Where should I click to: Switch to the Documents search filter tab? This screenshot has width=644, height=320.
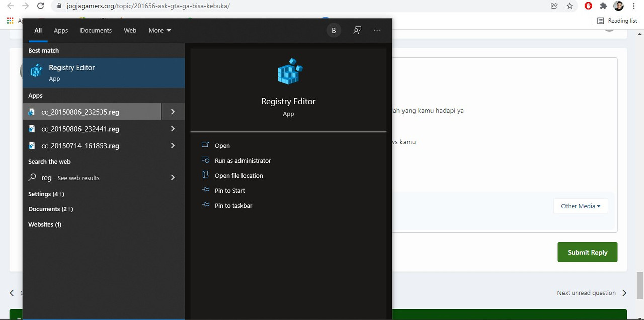[96, 30]
